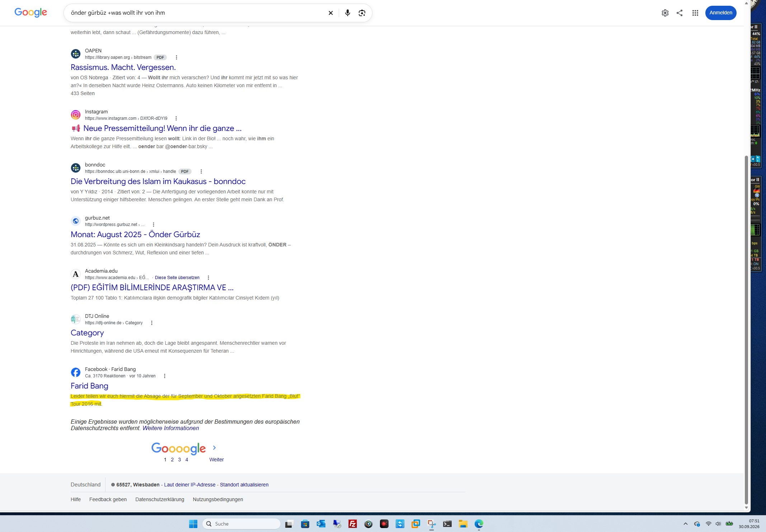Image resolution: width=766 pixels, height=532 pixels.
Task: Open Google Lens image search icon
Action: click(x=362, y=13)
